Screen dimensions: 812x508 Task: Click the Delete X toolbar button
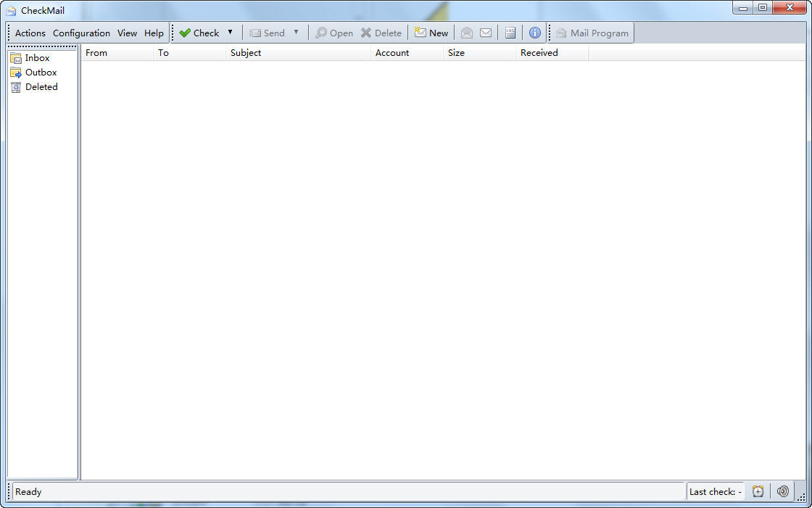click(x=381, y=33)
